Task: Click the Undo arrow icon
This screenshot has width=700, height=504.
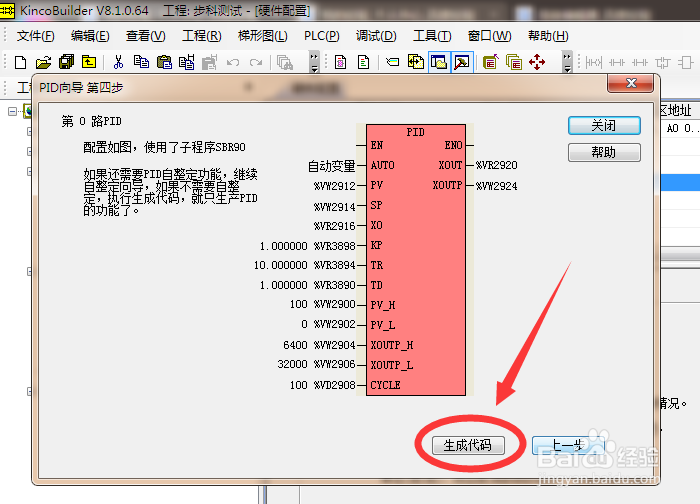Action: coord(233,62)
